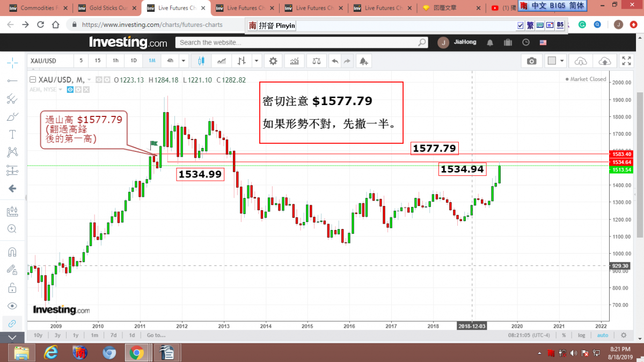
Task: Select the 10y time range
Action: [38, 335]
